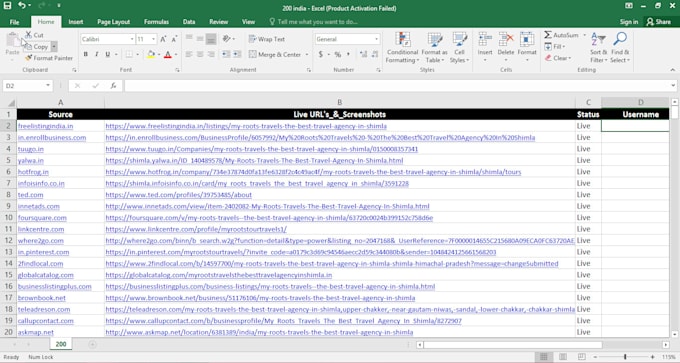Expand the Name Box dropdown
The width and height of the screenshot is (680, 363).
pyautogui.click(x=48, y=85)
